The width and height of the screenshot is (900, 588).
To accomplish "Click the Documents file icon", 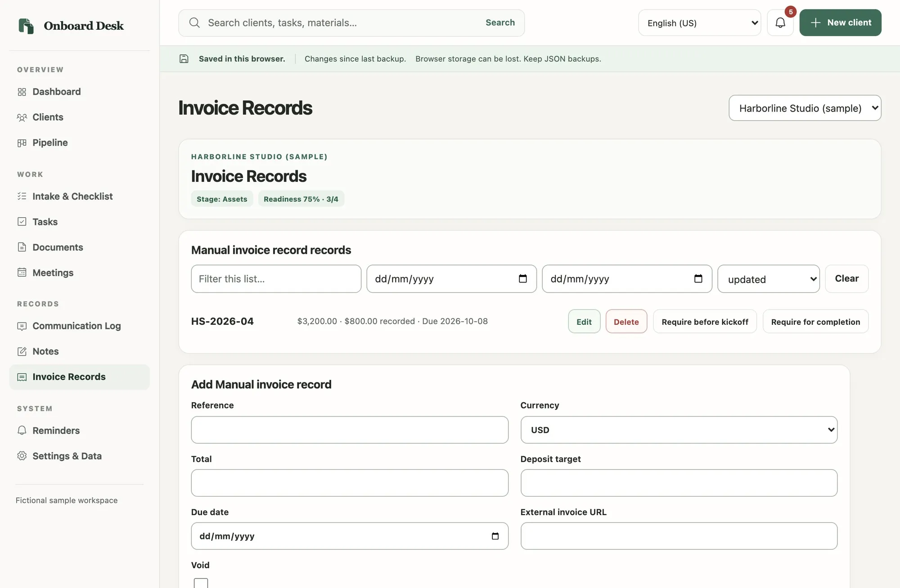I will (x=22, y=247).
